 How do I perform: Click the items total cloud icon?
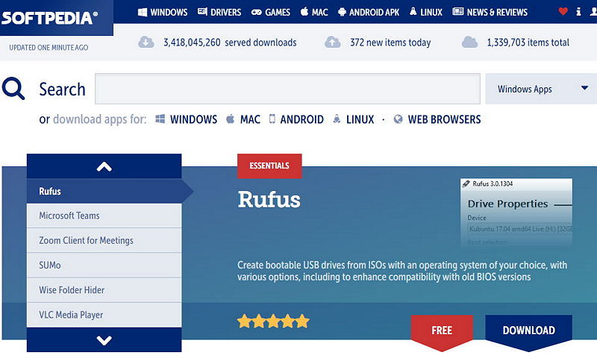tap(469, 42)
